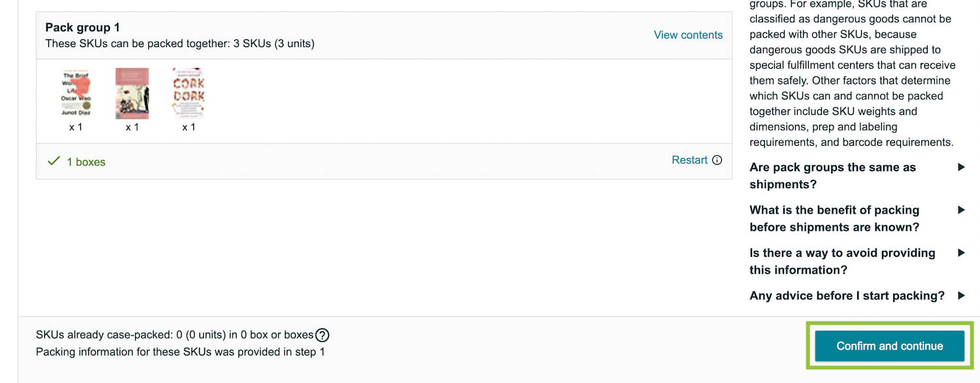The height and width of the screenshot is (383, 980).
Task: Click the green checkmark next to 1 boxes
Action: coord(54,161)
